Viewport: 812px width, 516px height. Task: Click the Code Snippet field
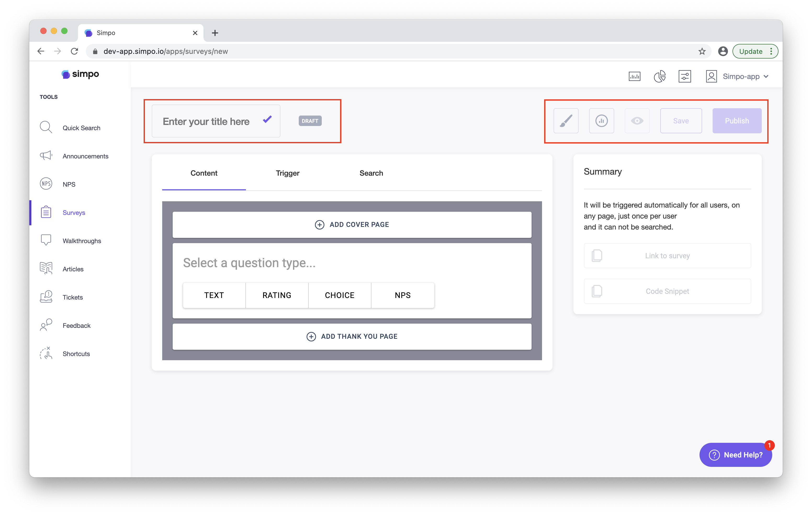pyautogui.click(x=667, y=291)
